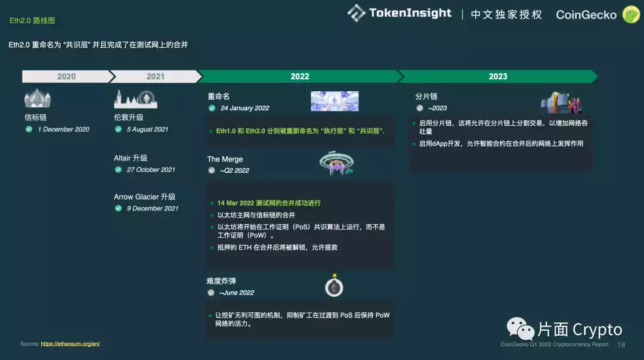644x360 pixels.
Task: Click the arrow bullet before 让挖矿无利可图
Action: click(210, 316)
